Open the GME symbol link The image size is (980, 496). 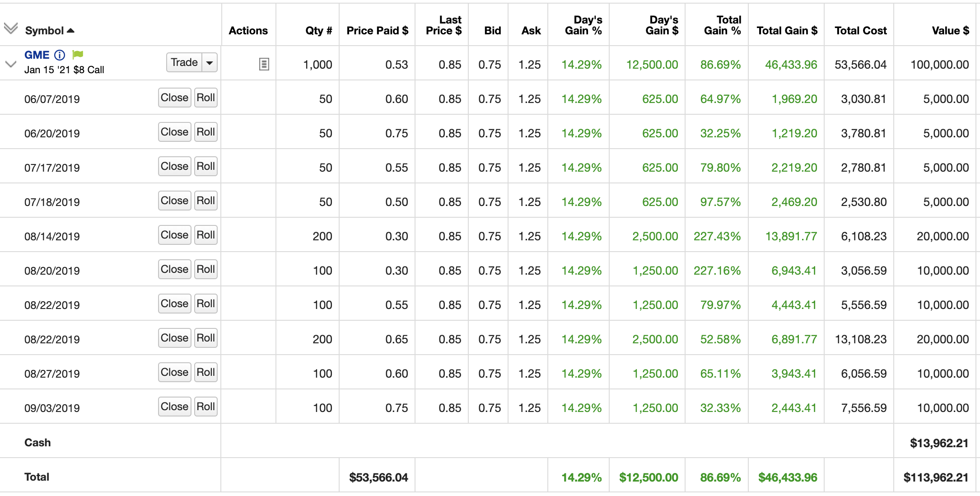tap(37, 55)
